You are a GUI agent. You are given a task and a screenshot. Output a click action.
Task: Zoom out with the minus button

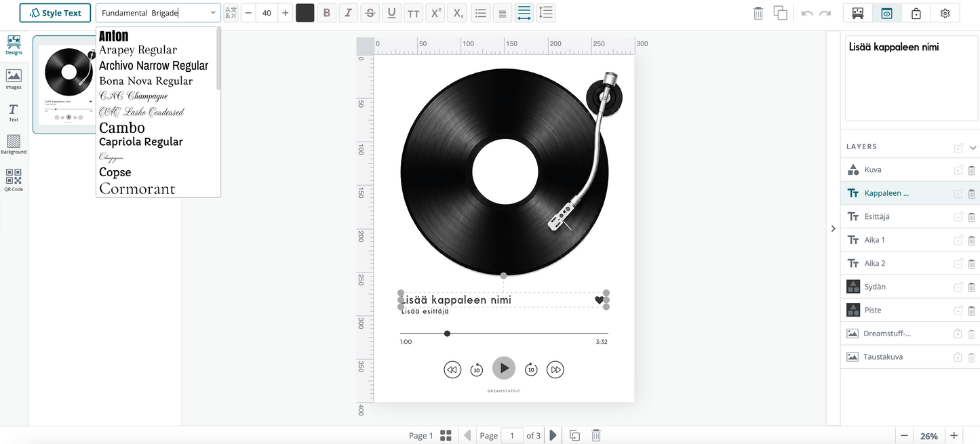(903, 435)
